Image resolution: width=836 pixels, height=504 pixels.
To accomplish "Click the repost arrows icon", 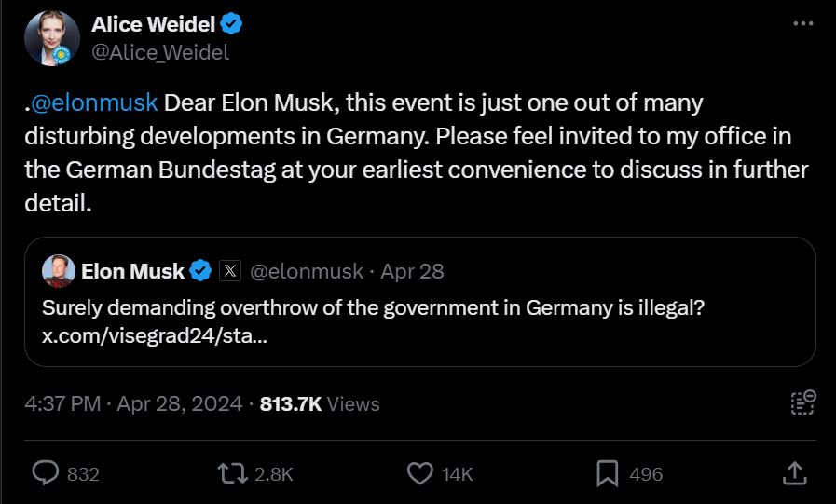I will coord(232,473).
